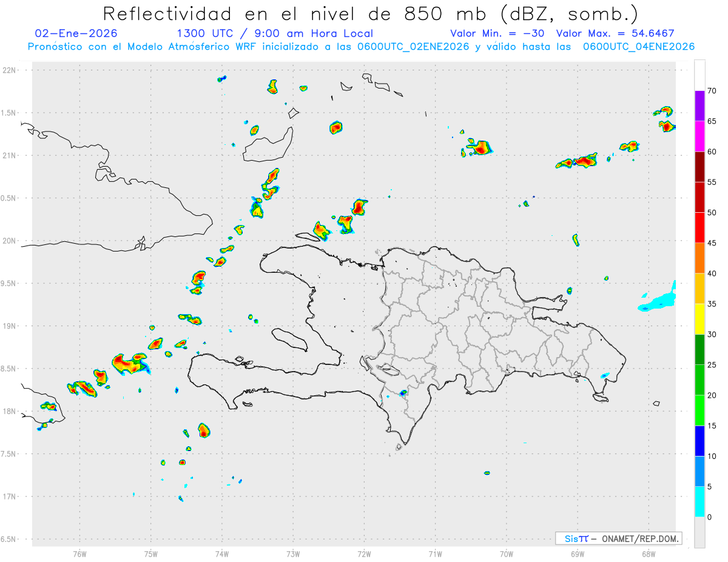Click the magenta 60–65 dBZ colorbar segment
Image resolution: width=728 pixels, height=562 pixels.
point(699,136)
